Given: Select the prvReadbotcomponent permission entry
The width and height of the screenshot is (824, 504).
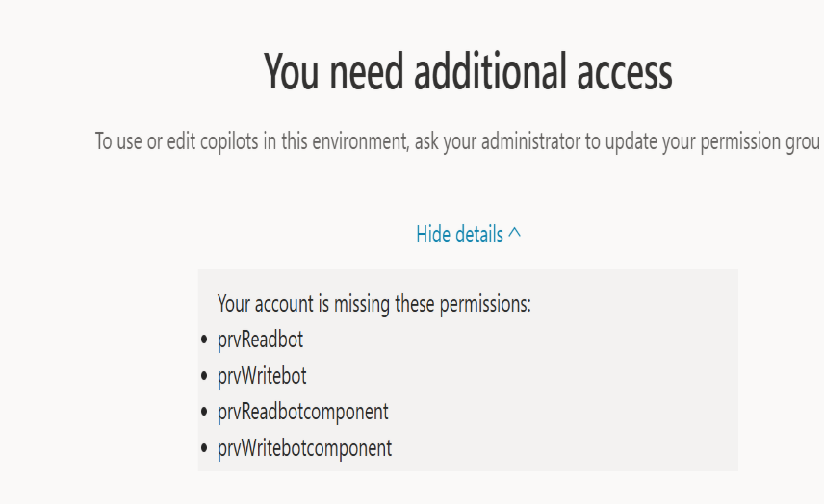Looking at the screenshot, I should [x=302, y=413].
